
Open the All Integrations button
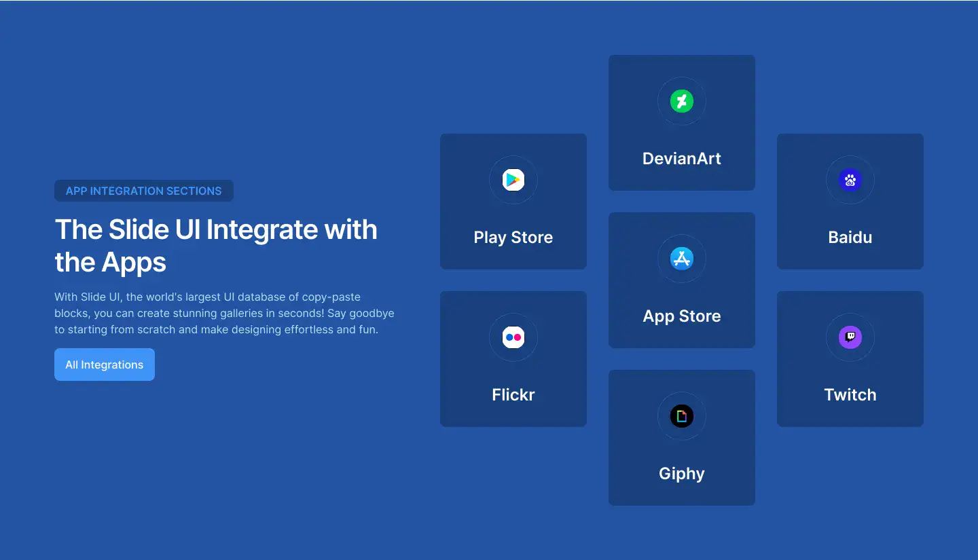(105, 365)
